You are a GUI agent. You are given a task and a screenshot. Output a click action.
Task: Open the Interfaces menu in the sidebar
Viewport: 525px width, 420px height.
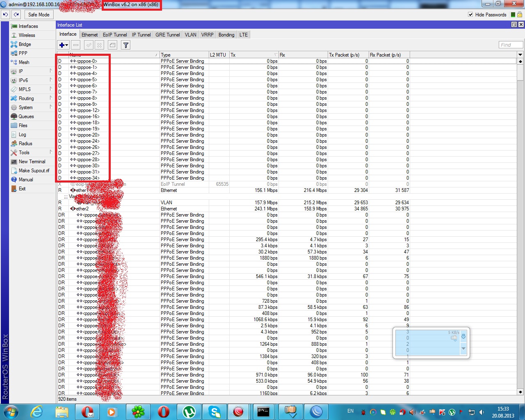pyautogui.click(x=28, y=26)
